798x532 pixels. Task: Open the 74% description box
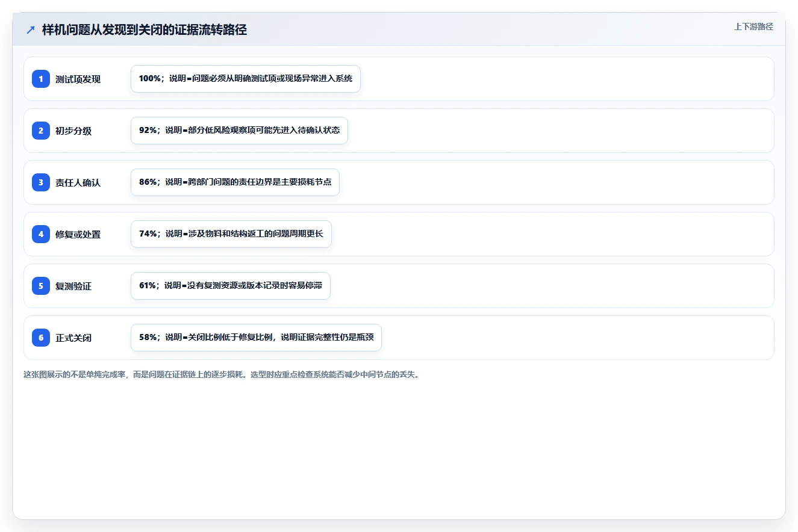tap(231, 234)
